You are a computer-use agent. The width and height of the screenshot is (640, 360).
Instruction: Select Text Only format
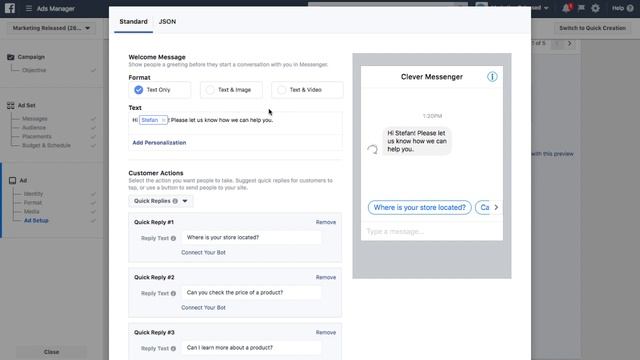click(x=160, y=90)
